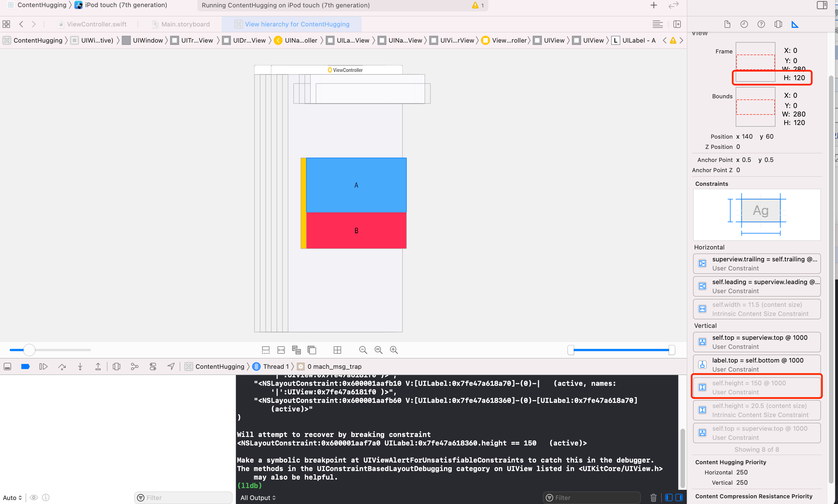Click the Simulate Location arrow icon
The image size is (838, 504).
click(x=171, y=366)
